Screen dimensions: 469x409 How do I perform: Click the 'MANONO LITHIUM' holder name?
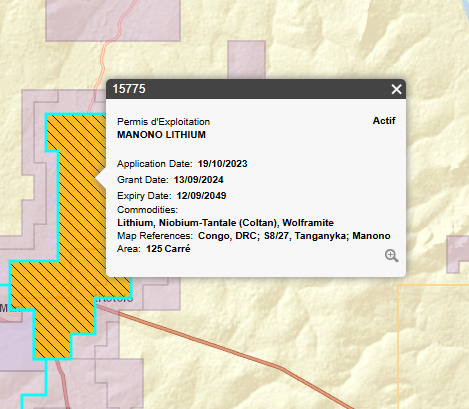(x=161, y=135)
